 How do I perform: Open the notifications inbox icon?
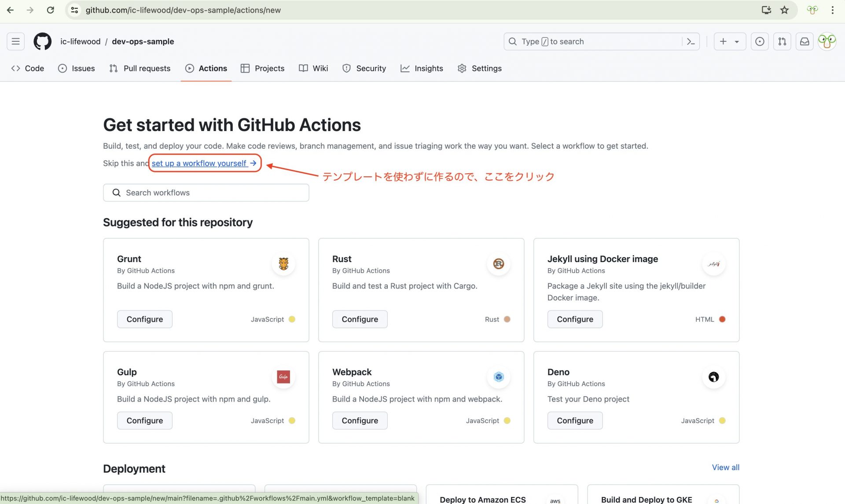click(804, 41)
